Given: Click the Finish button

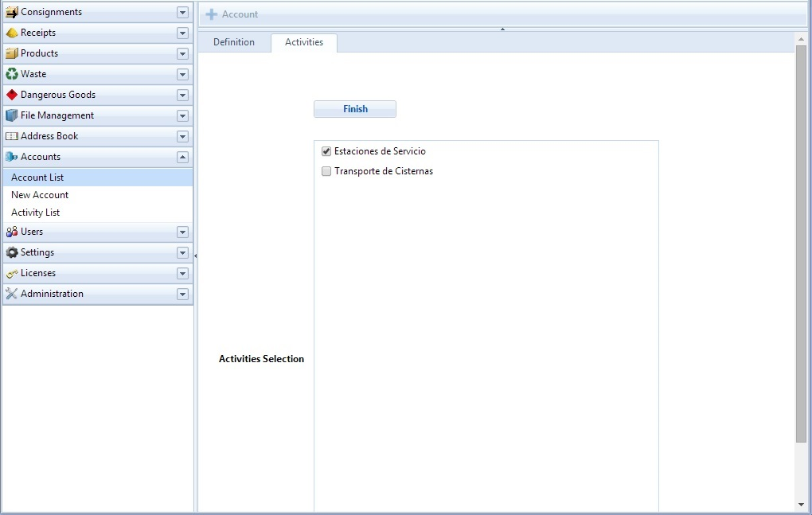Looking at the screenshot, I should point(355,109).
